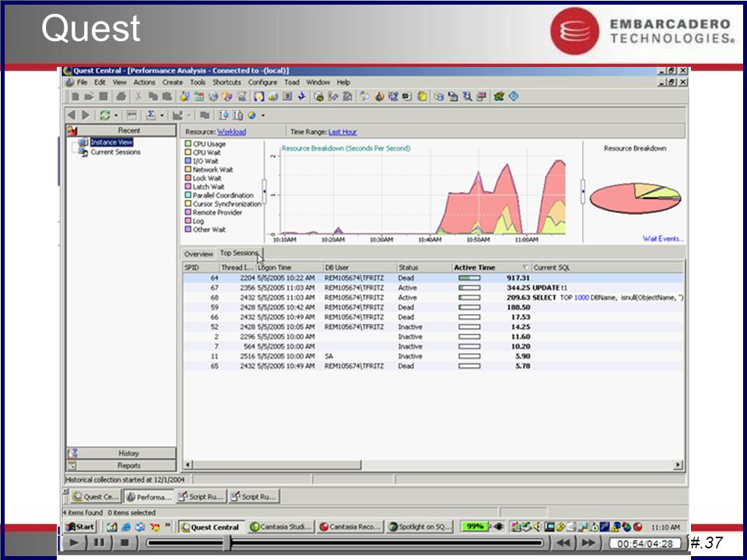This screenshot has height=560, width=747.
Task: Select the Top Sessions tab
Action: (x=239, y=254)
